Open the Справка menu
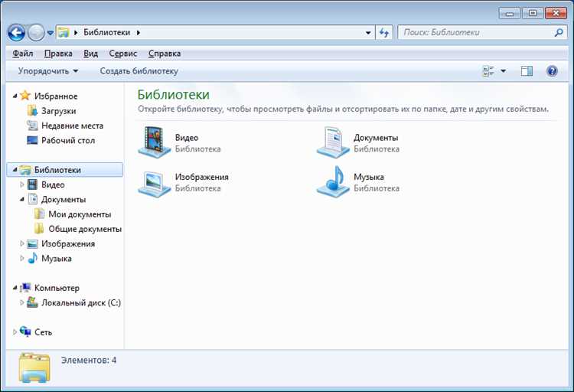574x392 pixels. point(165,54)
